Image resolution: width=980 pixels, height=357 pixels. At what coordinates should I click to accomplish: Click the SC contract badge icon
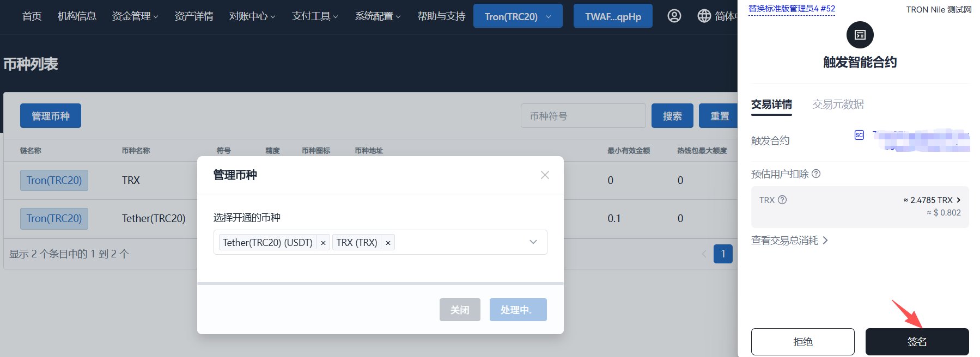[x=859, y=135]
